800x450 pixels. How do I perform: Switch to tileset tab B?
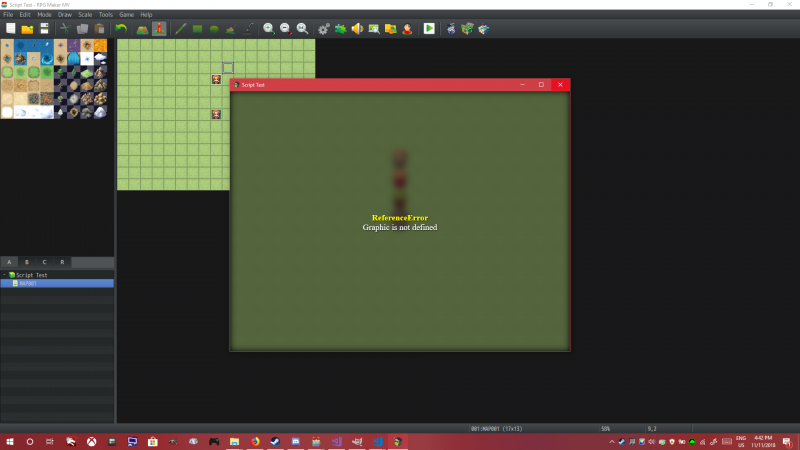[27, 262]
